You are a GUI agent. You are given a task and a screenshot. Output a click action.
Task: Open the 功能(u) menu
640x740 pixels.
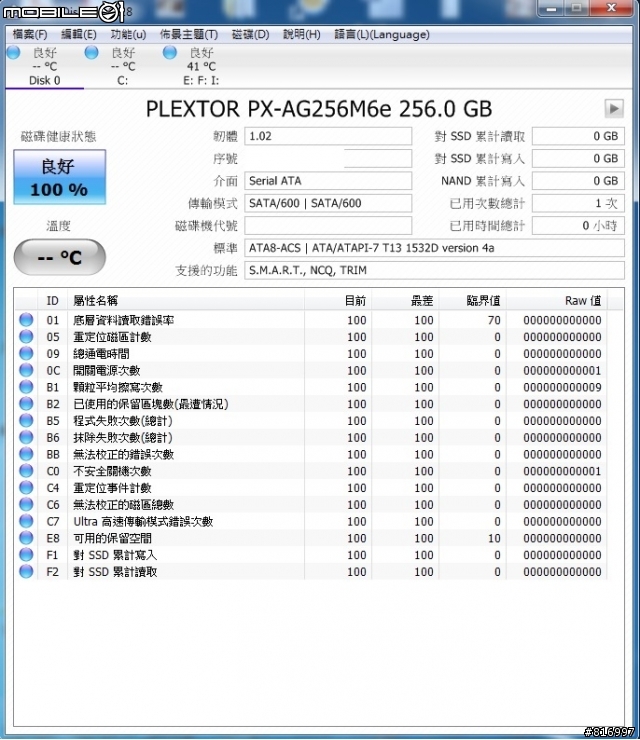(x=128, y=34)
